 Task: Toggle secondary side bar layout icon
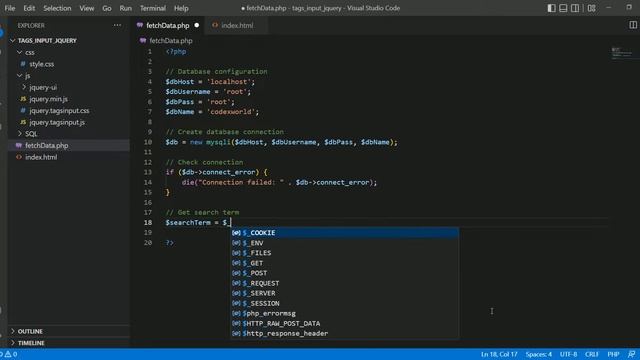pos(575,8)
